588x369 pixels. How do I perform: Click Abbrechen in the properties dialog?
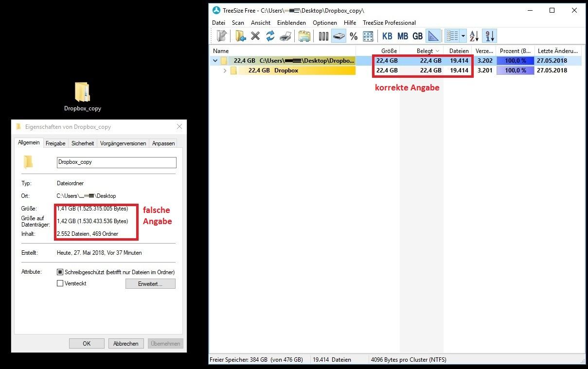[126, 344]
